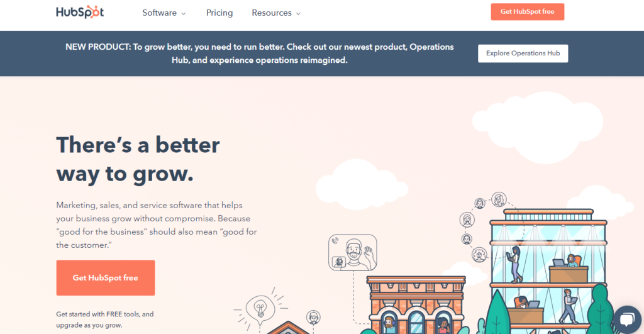Click the brick building illustration
Image resolution: width=644 pixels, height=334 pixels.
point(416,305)
